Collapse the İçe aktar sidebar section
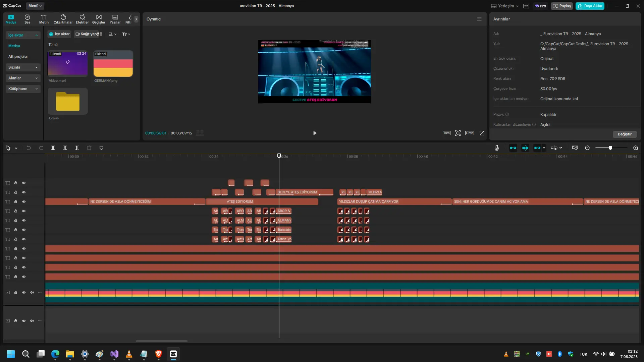644x362 pixels. tap(23, 35)
